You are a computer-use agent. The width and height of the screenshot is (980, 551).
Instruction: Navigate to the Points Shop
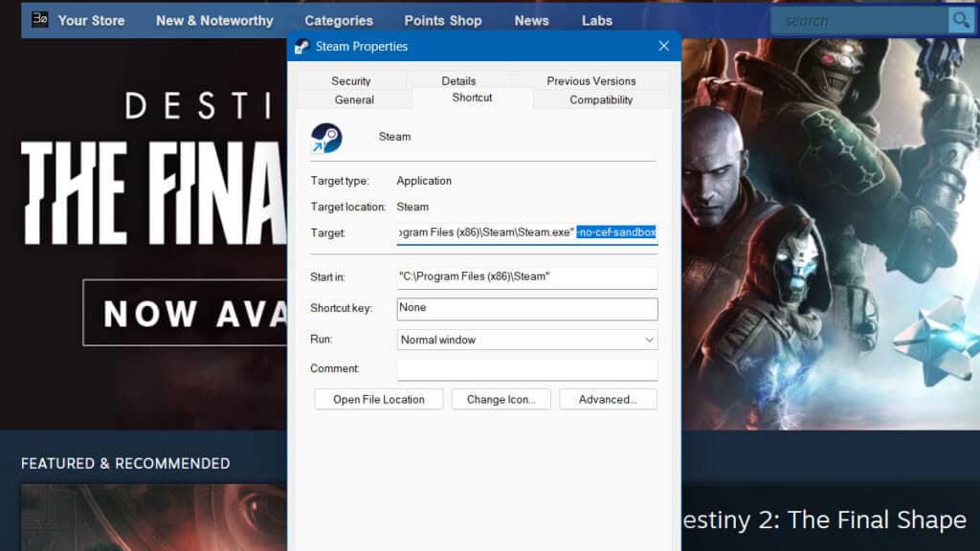443,19
